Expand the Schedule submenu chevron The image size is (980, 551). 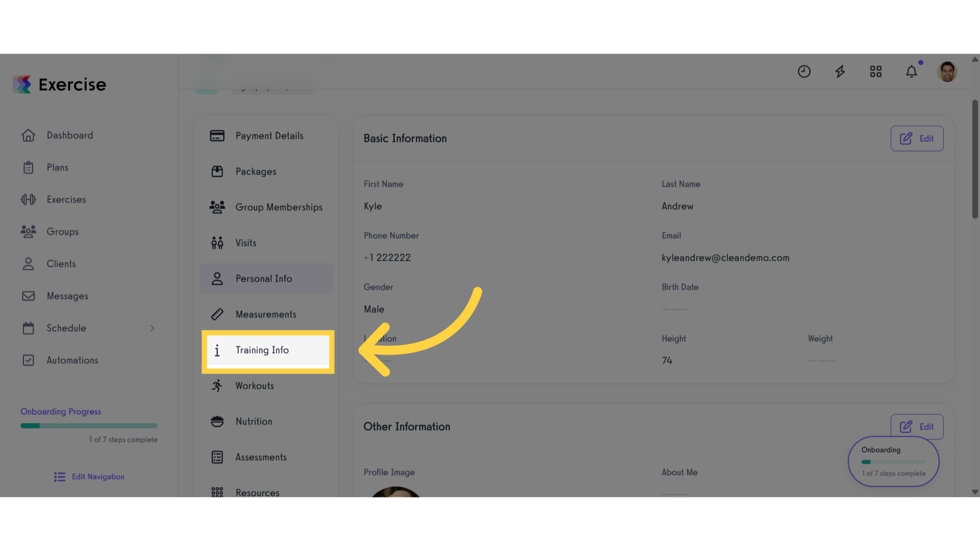click(x=152, y=328)
